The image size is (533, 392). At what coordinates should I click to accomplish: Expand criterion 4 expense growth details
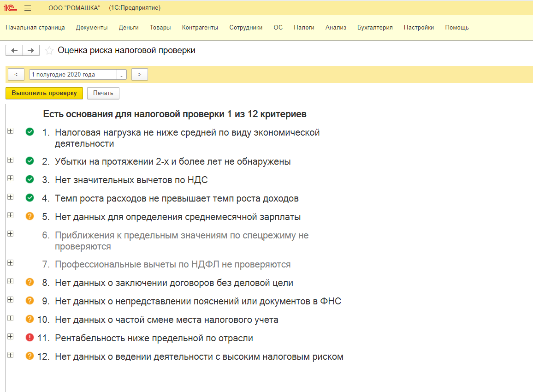11,196
